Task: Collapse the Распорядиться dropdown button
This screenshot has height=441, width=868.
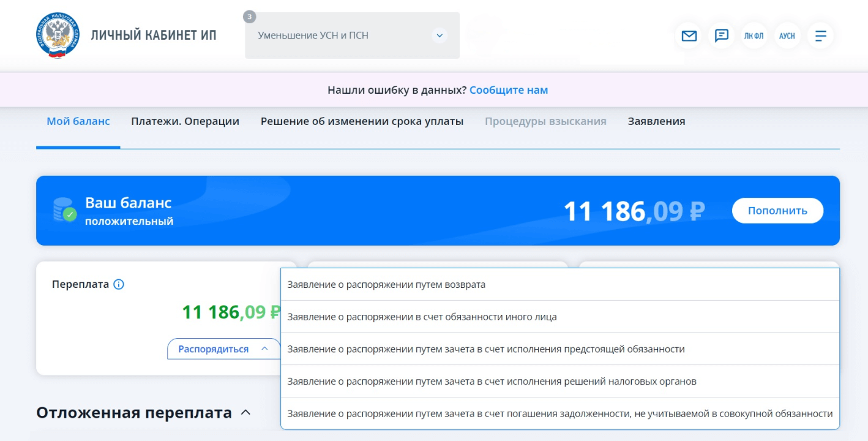Action: tap(223, 349)
